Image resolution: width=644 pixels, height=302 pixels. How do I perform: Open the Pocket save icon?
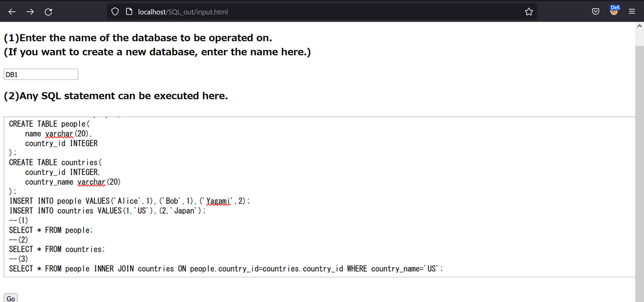click(x=596, y=11)
